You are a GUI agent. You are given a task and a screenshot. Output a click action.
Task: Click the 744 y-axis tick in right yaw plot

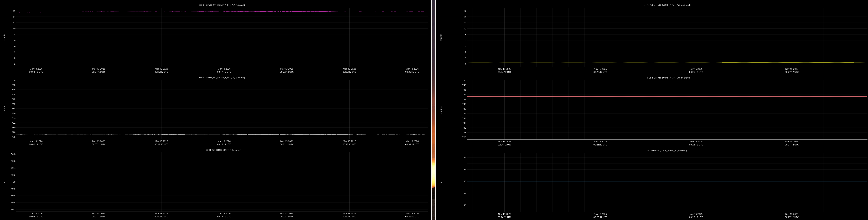[x=464, y=95]
